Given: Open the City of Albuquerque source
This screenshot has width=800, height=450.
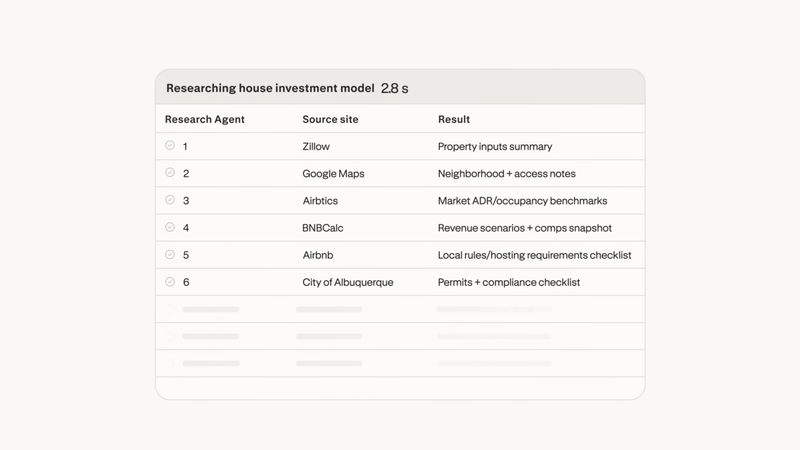Looking at the screenshot, I should tap(348, 282).
